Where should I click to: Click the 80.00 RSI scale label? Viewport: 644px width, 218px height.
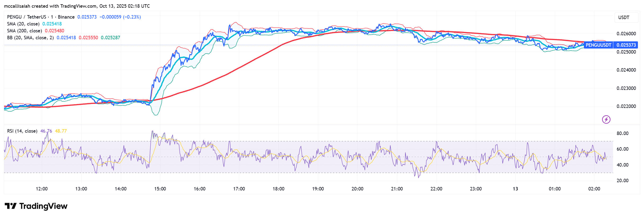[622, 133]
